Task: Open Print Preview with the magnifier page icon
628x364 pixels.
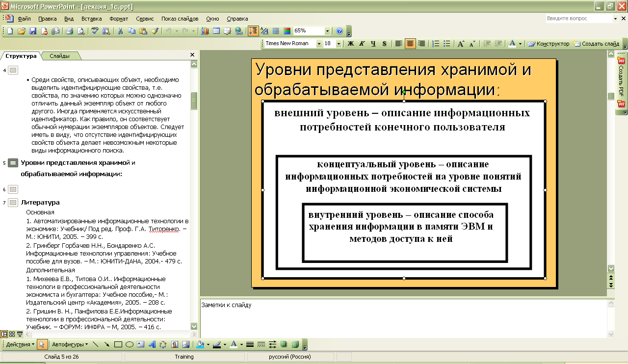Action: point(81,31)
